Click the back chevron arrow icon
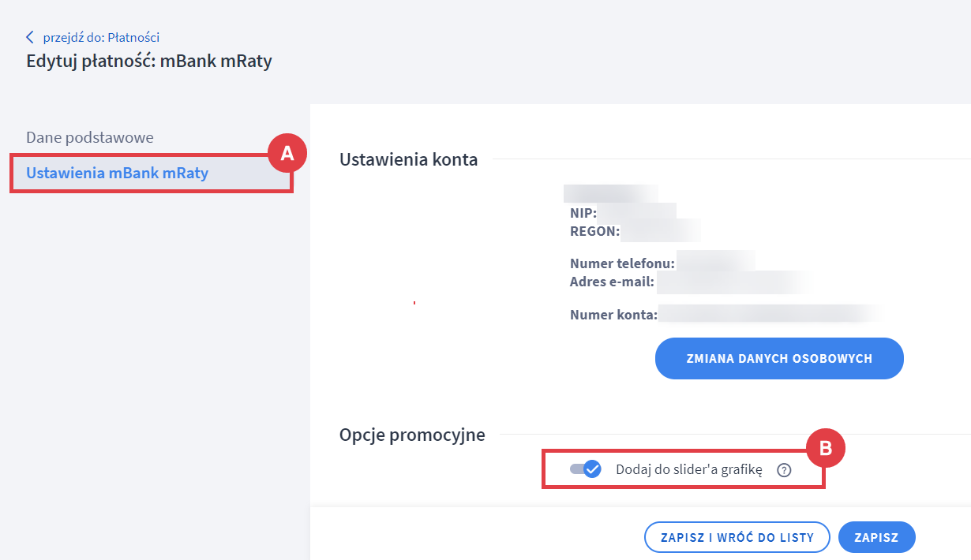Image resolution: width=971 pixels, height=560 pixels. click(x=30, y=37)
